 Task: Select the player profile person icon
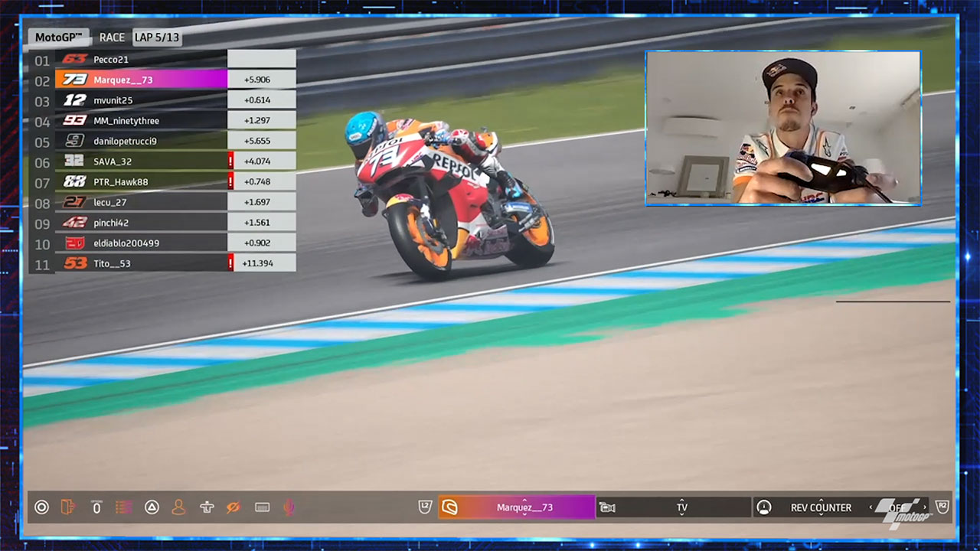click(x=178, y=507)
